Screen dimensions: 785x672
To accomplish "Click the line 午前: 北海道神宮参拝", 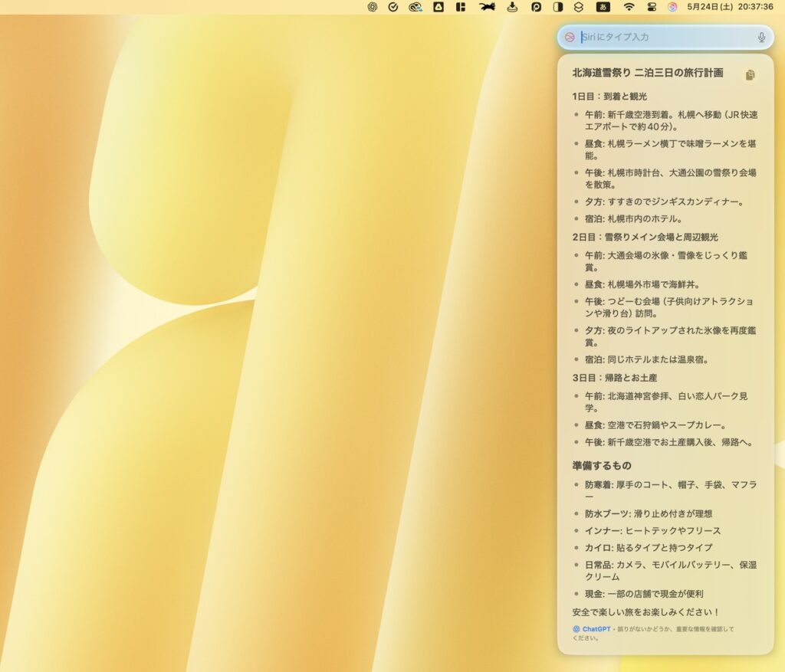I will [666, 402].
